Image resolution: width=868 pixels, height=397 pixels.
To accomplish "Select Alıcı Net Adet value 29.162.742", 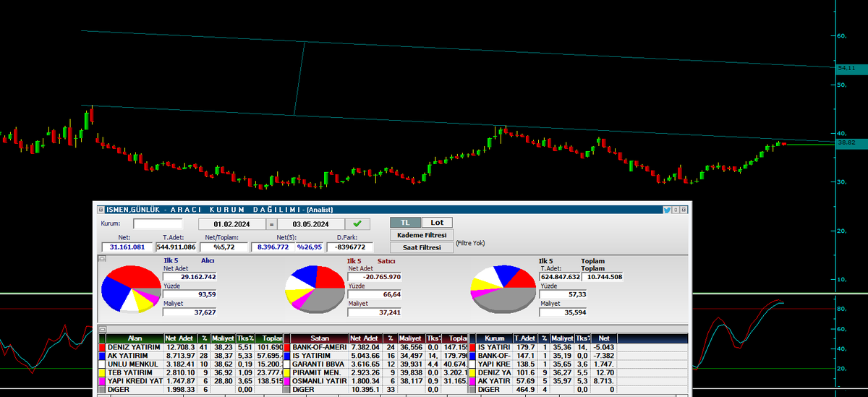I will pyautogui.click(x=190, y=277).
